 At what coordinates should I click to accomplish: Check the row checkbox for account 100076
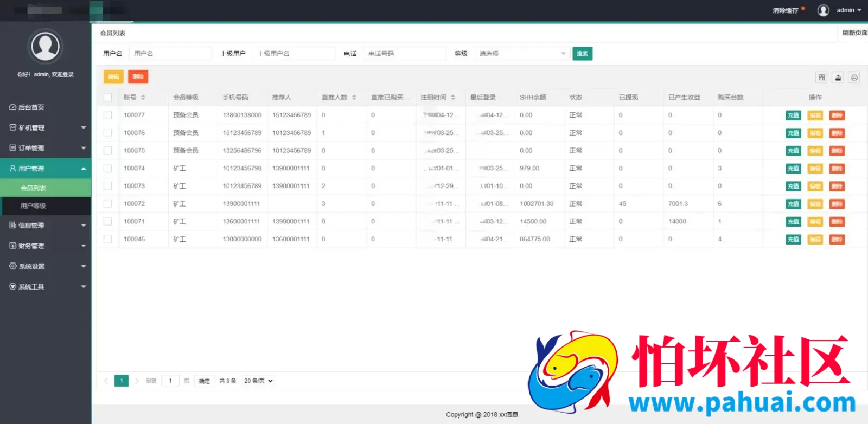108,133
